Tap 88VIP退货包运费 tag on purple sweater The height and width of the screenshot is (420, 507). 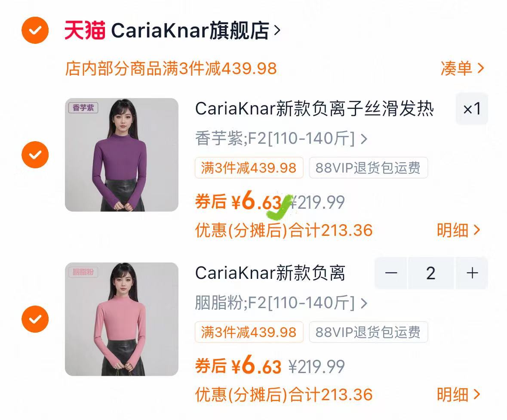368,167
